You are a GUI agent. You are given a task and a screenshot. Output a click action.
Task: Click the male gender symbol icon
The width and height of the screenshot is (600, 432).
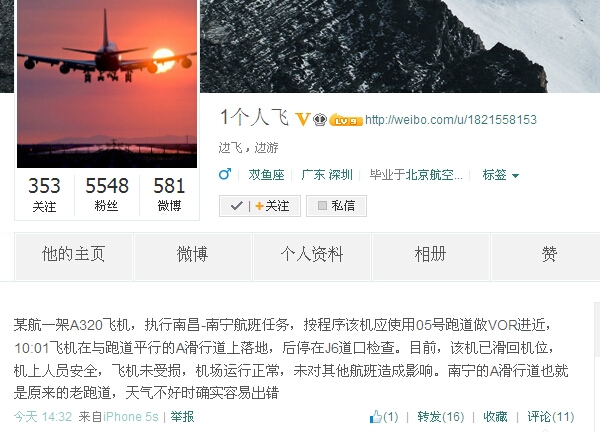coord(225,174)
